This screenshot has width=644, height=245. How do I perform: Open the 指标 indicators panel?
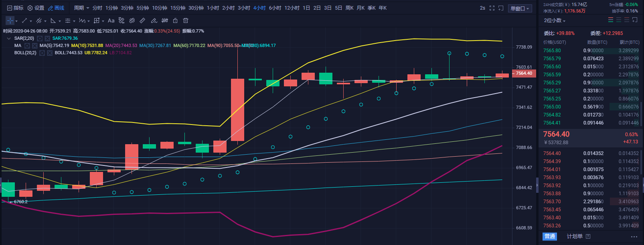pyautogui.click(x=15, y=8)
